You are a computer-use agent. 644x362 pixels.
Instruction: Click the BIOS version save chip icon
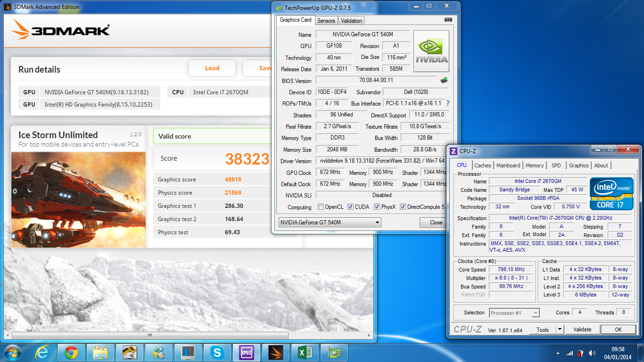444,80
